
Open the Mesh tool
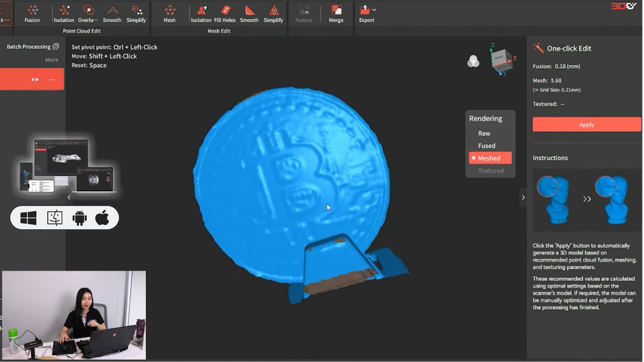(x=169, y=13)
